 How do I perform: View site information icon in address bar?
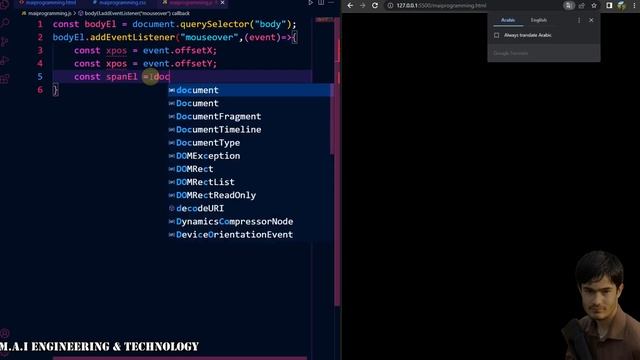pyautogui.click(x=390, y=6)
